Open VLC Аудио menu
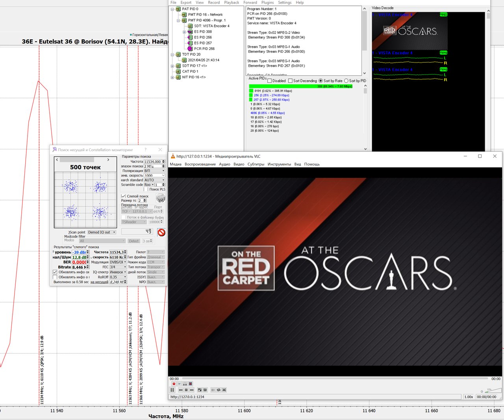The image size is (504, 420). [224, 164]
